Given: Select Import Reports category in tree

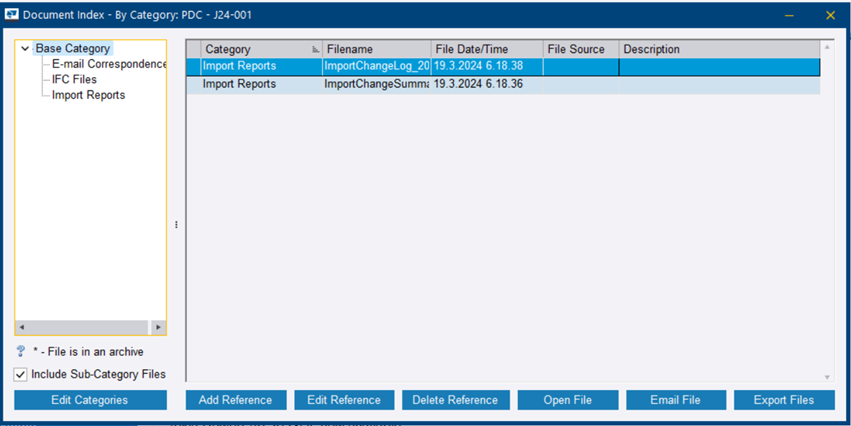Looking at the screenshot, I should [88, 95].
